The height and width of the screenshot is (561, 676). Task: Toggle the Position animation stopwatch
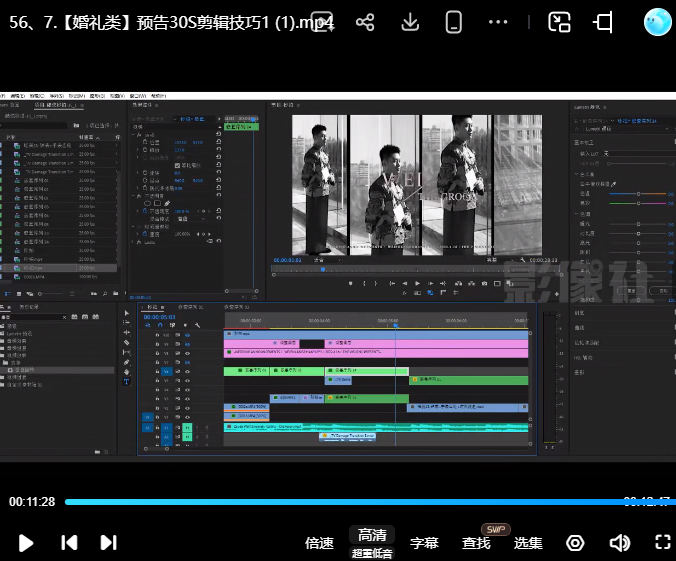[x=145, y=142]
